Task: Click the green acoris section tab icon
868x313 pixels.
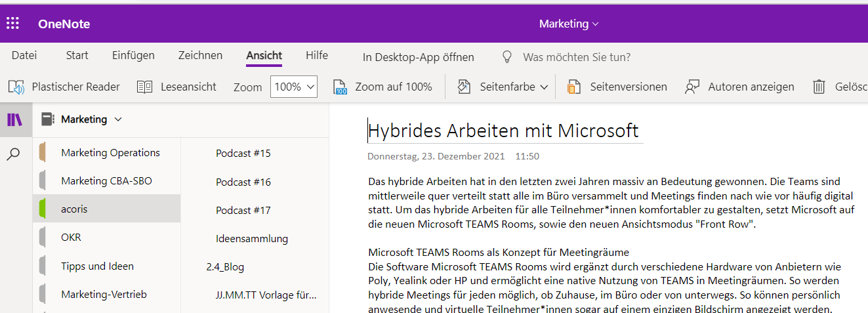Action: click(42, 209)
